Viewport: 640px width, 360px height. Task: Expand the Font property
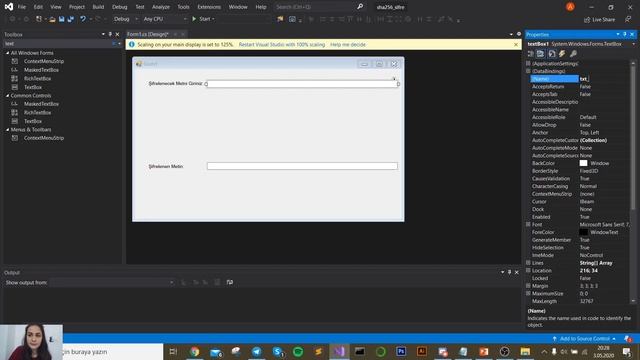pos(528,224)
